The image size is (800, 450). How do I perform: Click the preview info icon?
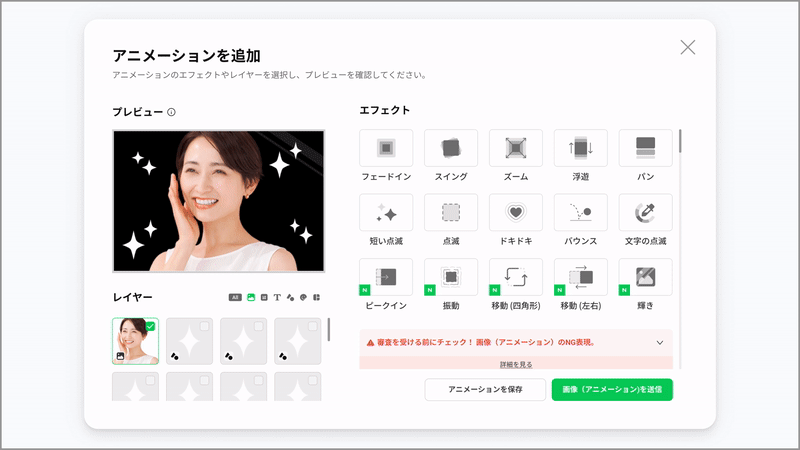(x=171, y=112)
